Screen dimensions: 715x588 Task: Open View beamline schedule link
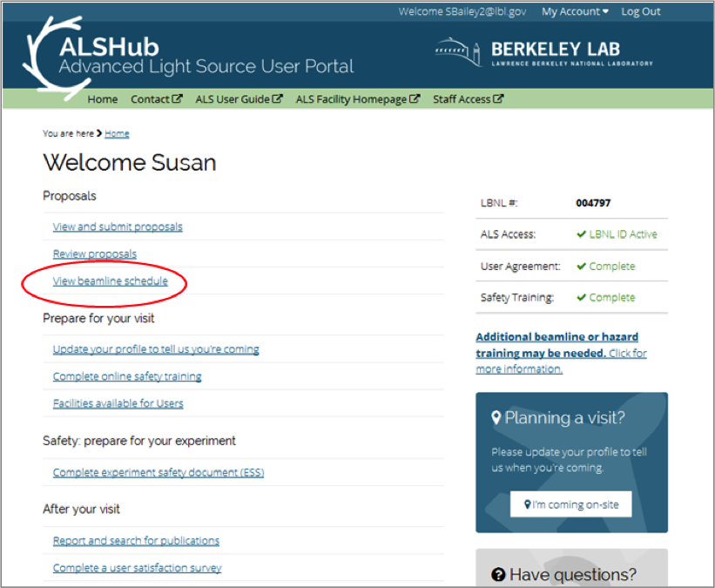(110, 281)
